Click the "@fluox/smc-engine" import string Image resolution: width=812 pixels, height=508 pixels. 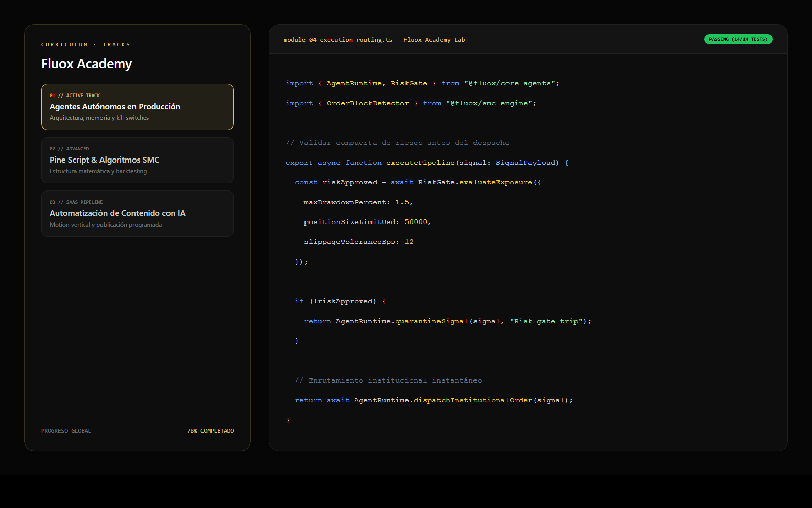[489, 103]
